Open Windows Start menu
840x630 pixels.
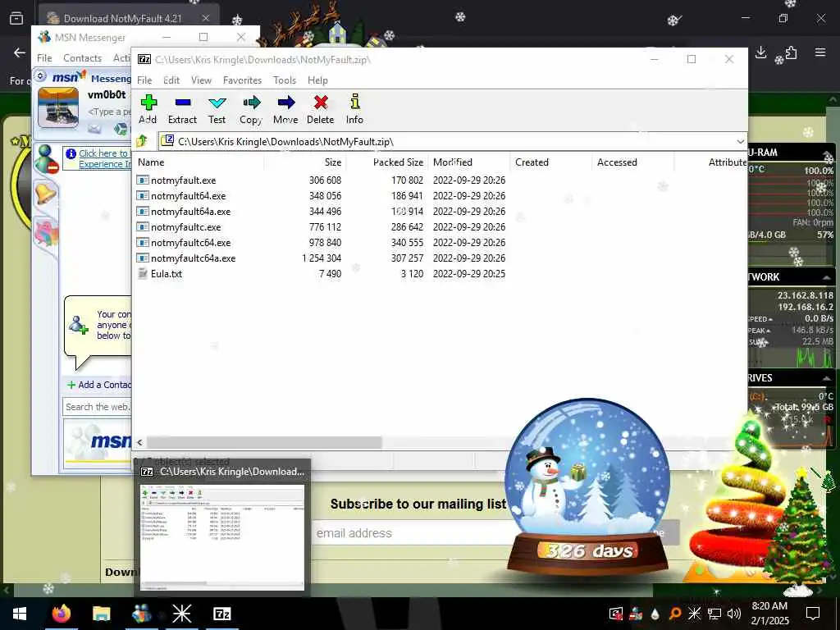[20, 614]
